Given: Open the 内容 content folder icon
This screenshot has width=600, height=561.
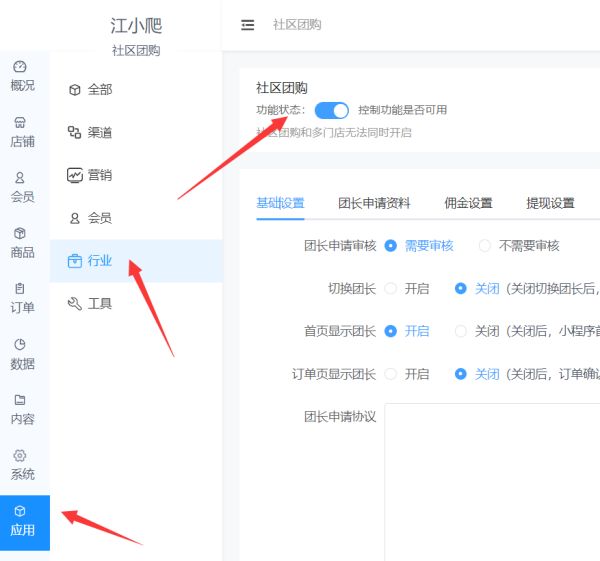Looking at the screenshot, I should [x=20, y=400].
